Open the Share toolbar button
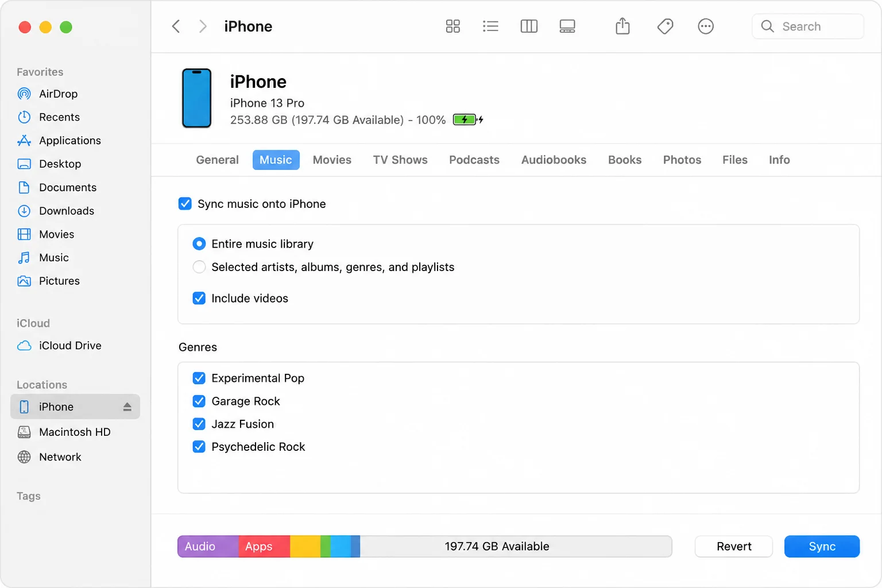This screenshot has width=882, height=588. 622,26
